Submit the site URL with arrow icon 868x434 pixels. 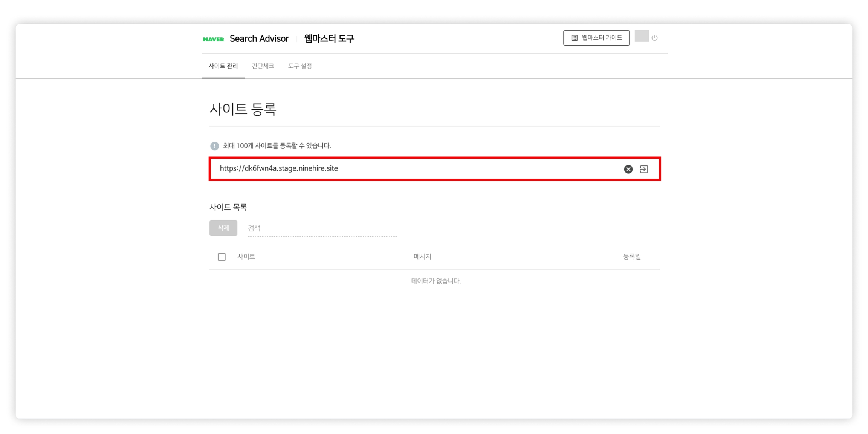[644, 169]
